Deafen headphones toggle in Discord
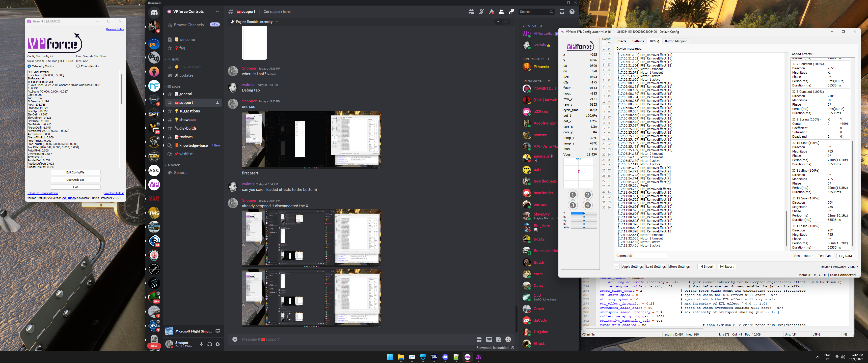 click(x=210, y=344)
